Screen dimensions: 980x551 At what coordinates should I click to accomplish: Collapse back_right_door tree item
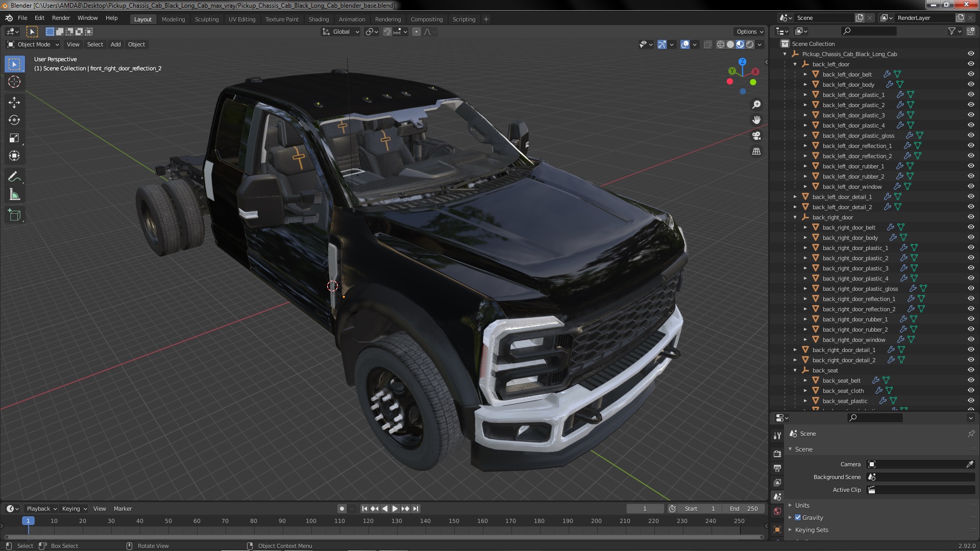coord(795,217)
